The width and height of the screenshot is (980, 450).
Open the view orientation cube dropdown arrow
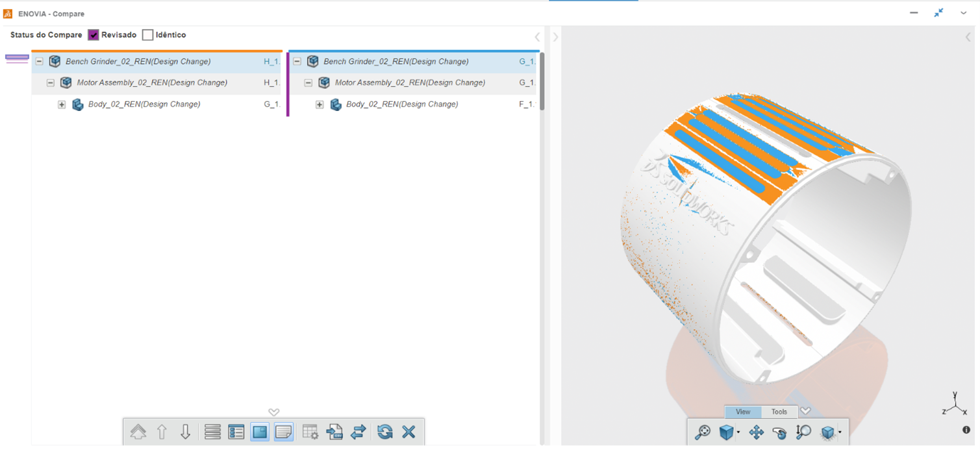[738, 433]
